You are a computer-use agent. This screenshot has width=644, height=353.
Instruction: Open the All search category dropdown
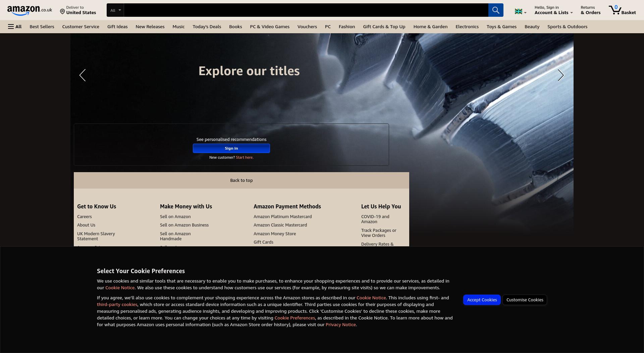pyautogui.click(x=115, y=10)
